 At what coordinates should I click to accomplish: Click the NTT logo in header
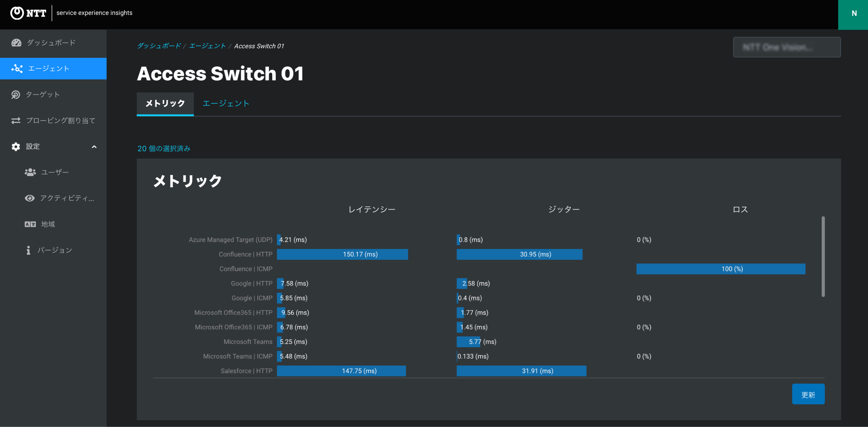coord(28,13)
